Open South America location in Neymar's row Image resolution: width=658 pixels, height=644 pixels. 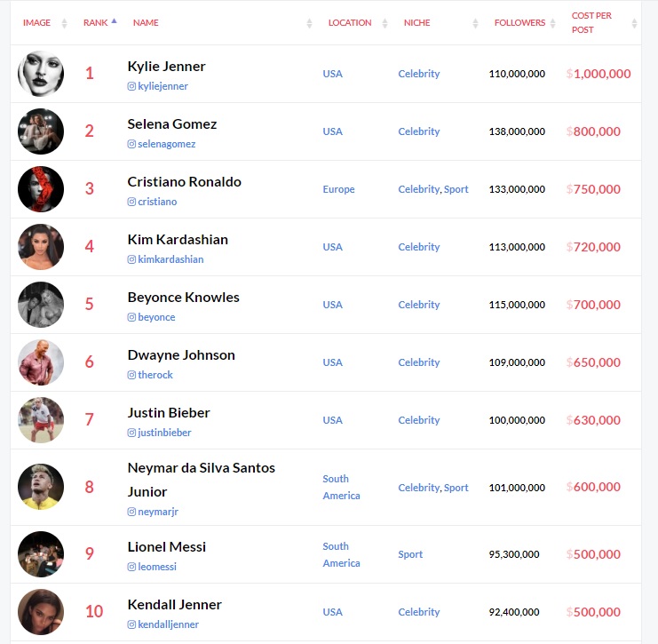[341, 488]
